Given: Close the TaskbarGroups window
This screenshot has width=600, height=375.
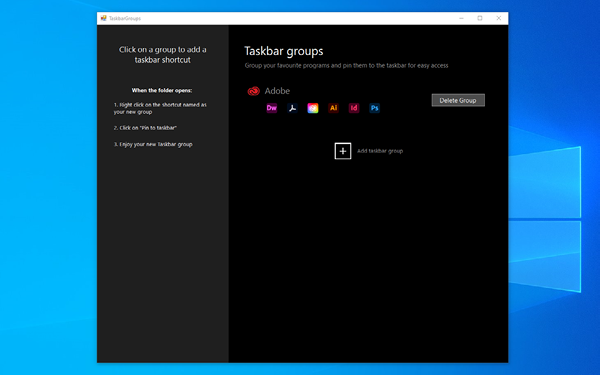Looking at the screenshot, I should pyautogui.click(x=499, y=18).
